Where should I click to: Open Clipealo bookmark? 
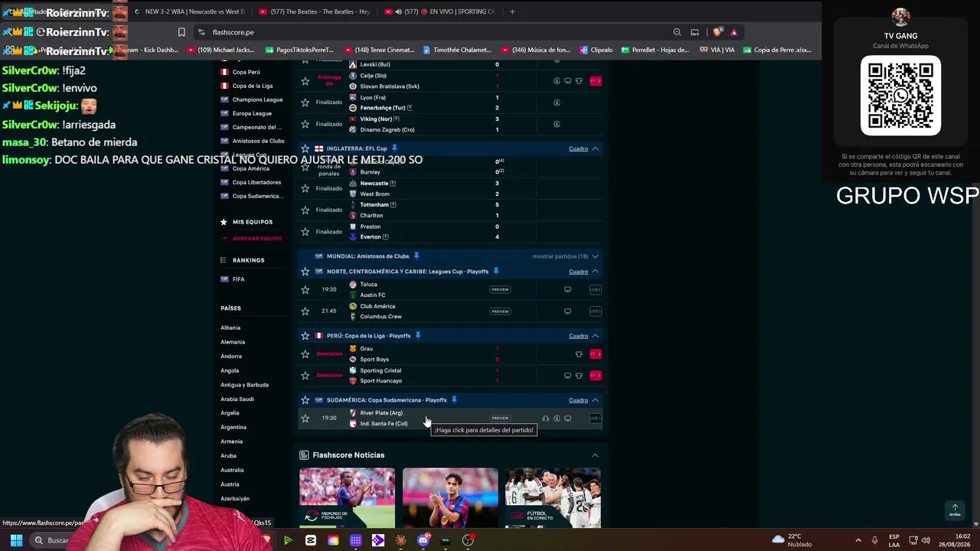click(596, 50)
